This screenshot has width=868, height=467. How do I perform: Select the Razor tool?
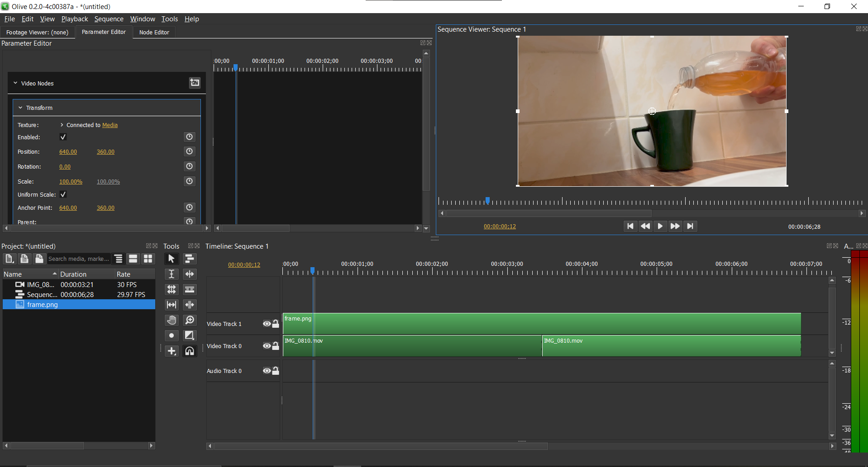pyautogui.click(x=190, y=289)
